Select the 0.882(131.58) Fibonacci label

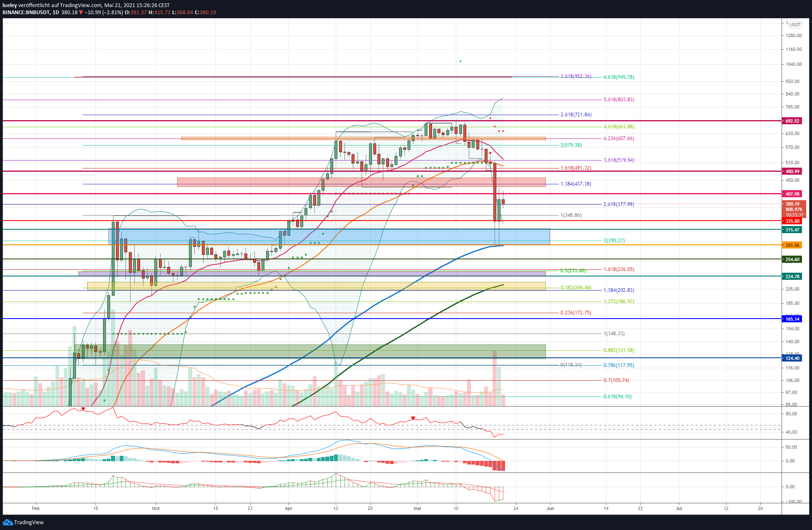point(618,350)
